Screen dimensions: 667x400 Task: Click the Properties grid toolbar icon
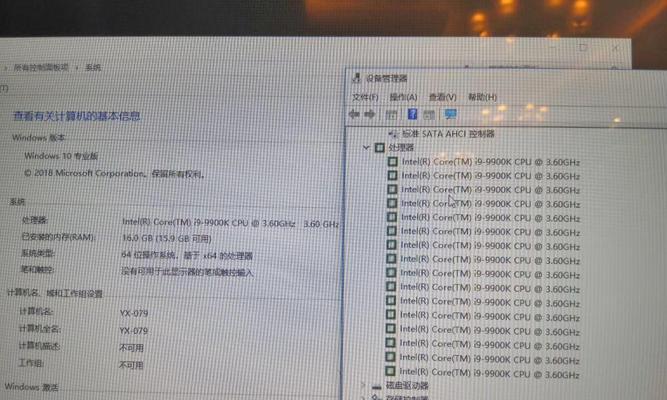point(391,114)
